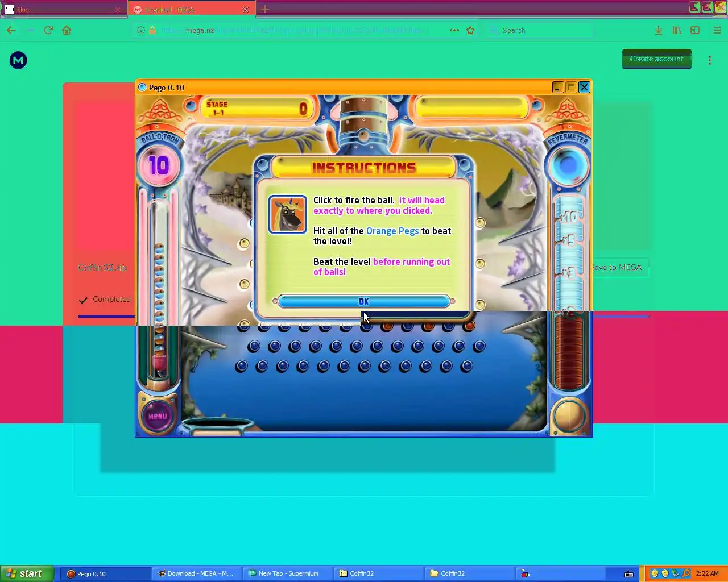Viewport: 728px width, 582px height.
Task: Click the x10 multiplier on the Fevermeter
Action: point(569,217)
